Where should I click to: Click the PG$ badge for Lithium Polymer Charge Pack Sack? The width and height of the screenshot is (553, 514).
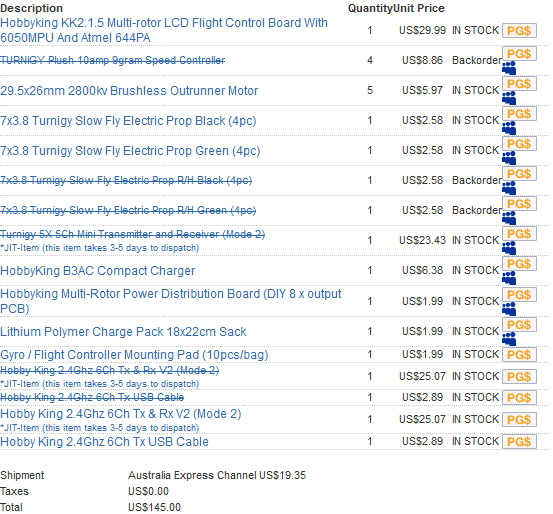[x=519, y=325]
